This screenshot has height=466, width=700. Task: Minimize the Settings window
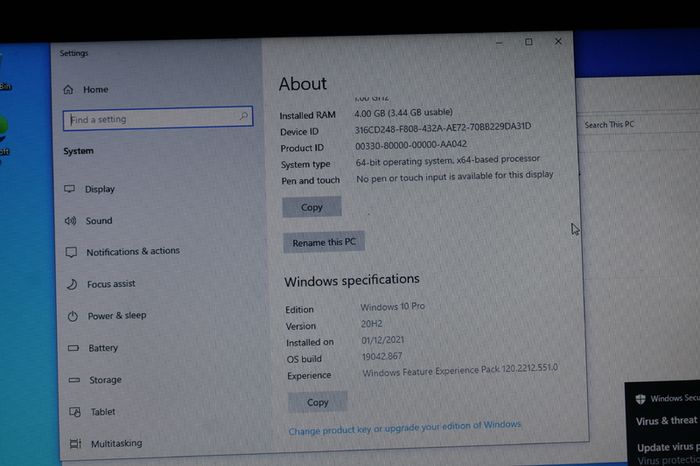coord(499,42)
